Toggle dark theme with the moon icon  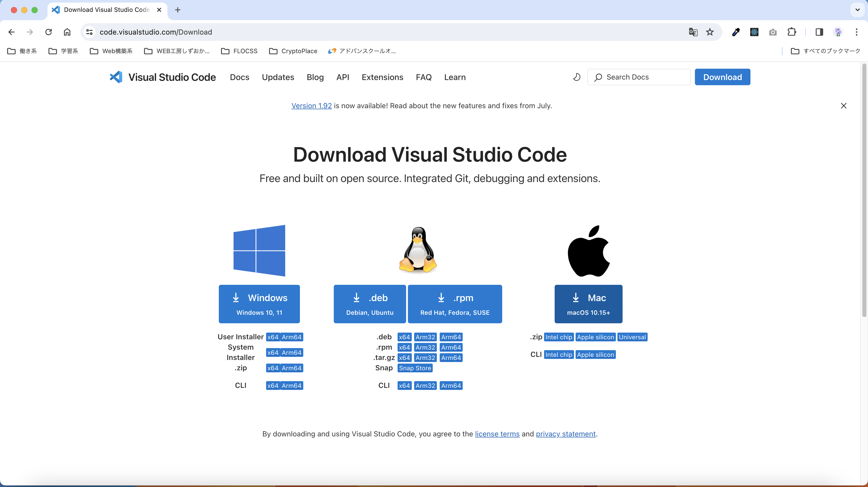pos(577,77)
